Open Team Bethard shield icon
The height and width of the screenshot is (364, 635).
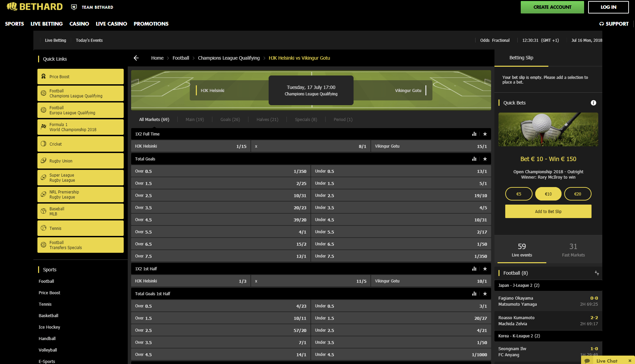(74, 7)
